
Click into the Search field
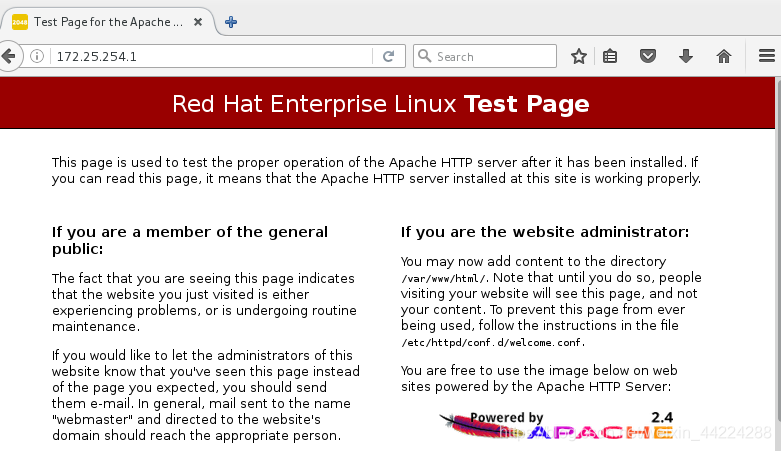[485, 56]
